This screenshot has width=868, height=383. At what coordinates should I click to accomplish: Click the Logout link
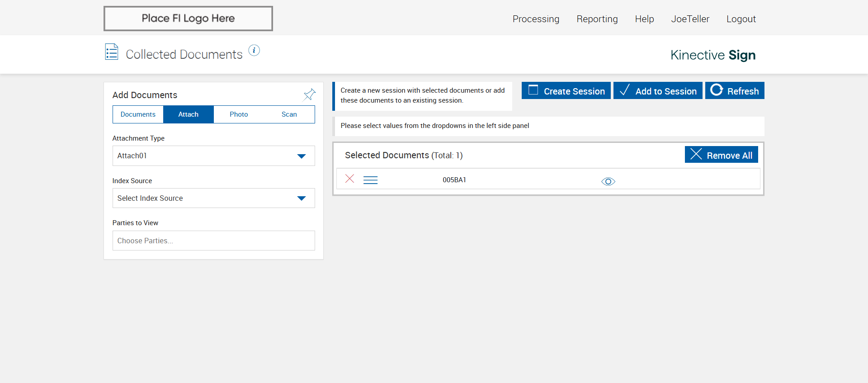(x=741, y=19)
